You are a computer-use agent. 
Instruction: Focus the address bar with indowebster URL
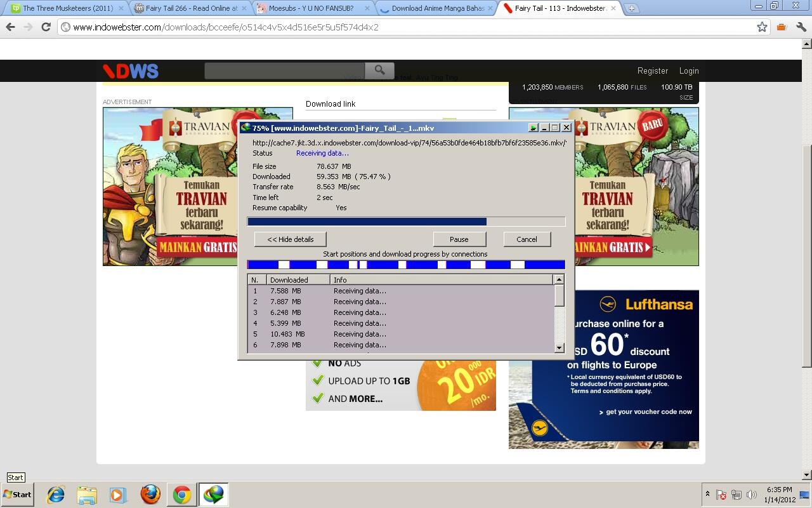406,27
